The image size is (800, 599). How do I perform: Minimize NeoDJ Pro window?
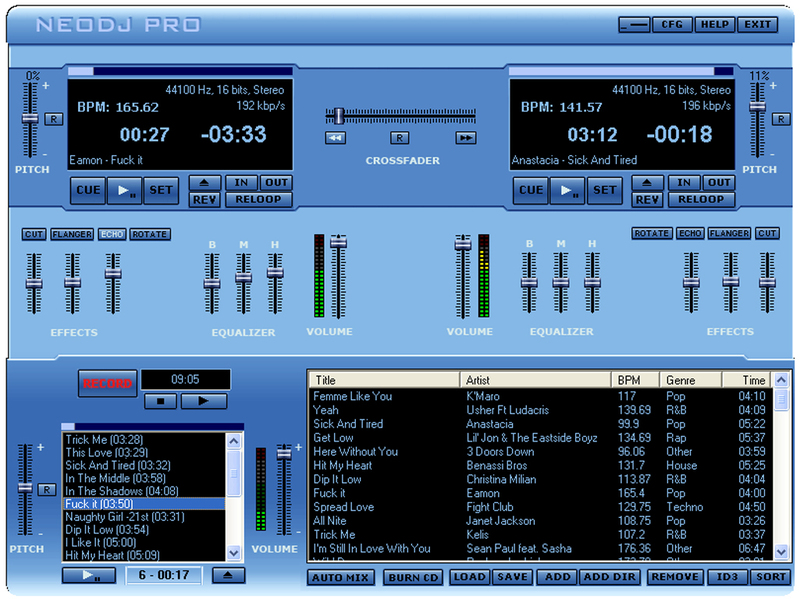(x=634, y=24)
